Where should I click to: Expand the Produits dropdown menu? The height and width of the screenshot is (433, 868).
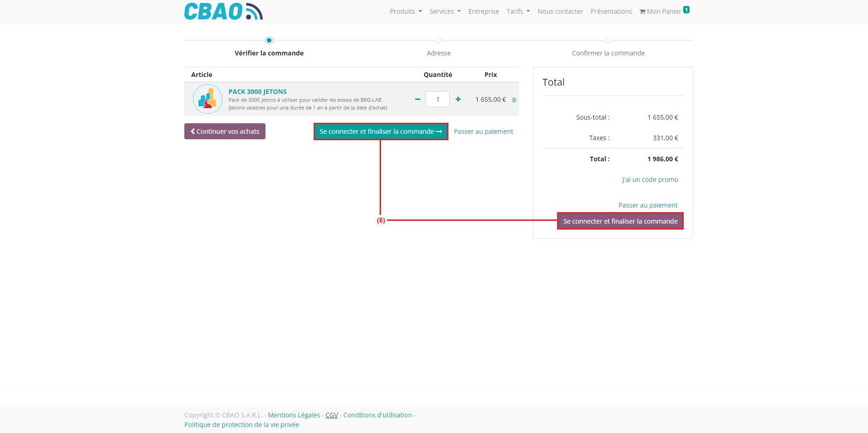(406, 11)
